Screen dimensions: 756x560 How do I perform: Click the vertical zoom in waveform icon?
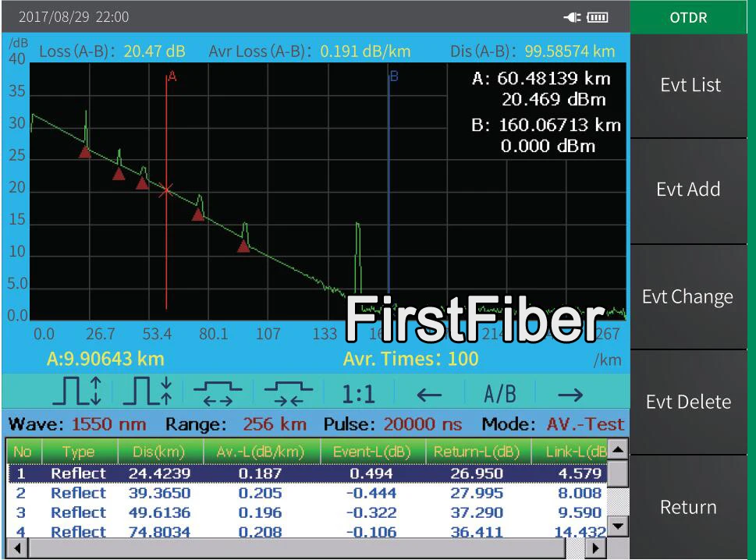coord(77,392)
